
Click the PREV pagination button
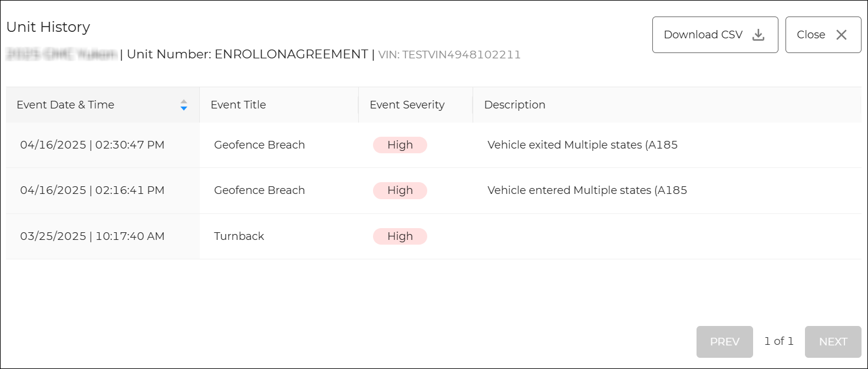pos(724,342)
